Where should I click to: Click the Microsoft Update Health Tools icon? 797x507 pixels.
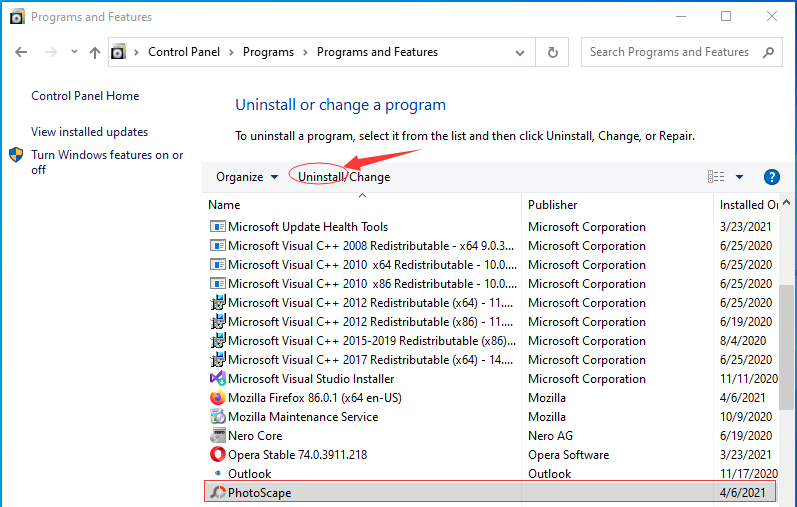(218, 226)
